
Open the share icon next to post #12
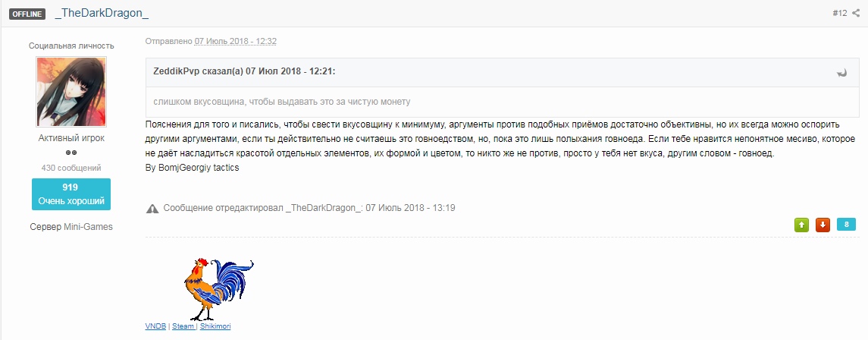[x=856, y=14]
